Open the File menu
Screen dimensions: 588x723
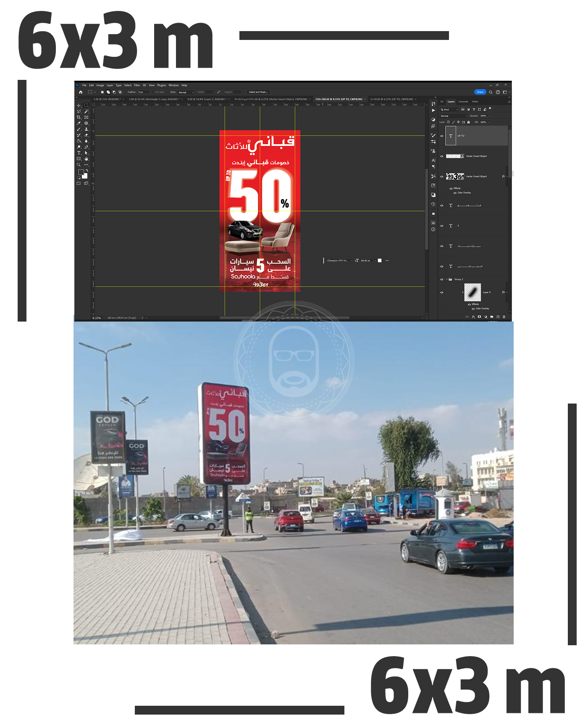tap(84, 85)
